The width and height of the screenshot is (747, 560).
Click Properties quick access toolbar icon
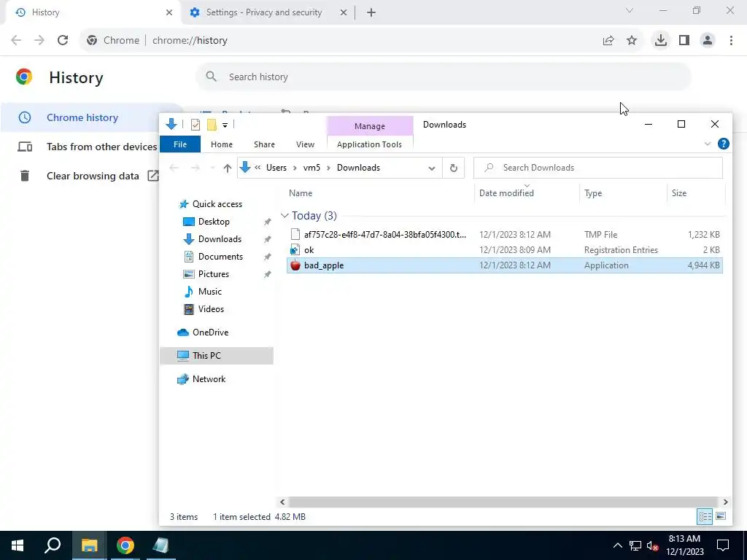point(196,125)
